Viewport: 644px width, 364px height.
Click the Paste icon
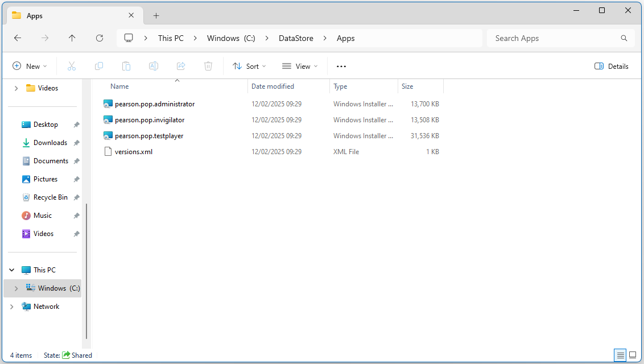tap(126, 66)
